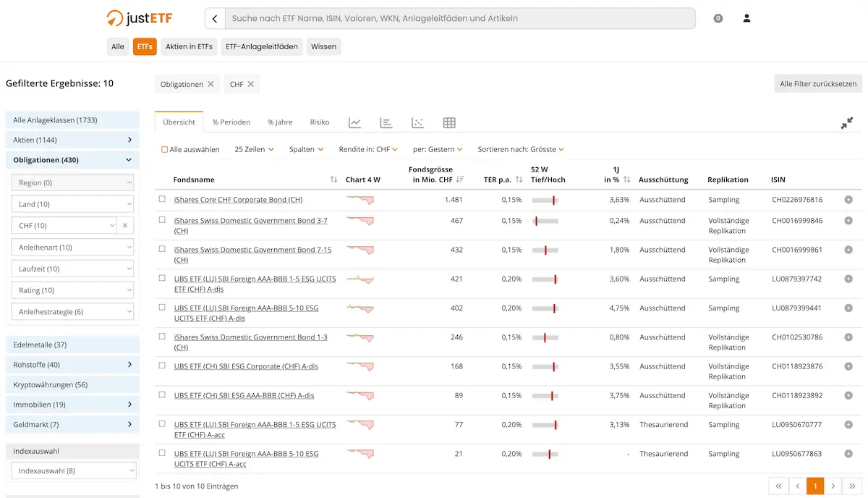
Task: Open the Indexauswahl (8) dropdown
Action: [x=74, y=470]
